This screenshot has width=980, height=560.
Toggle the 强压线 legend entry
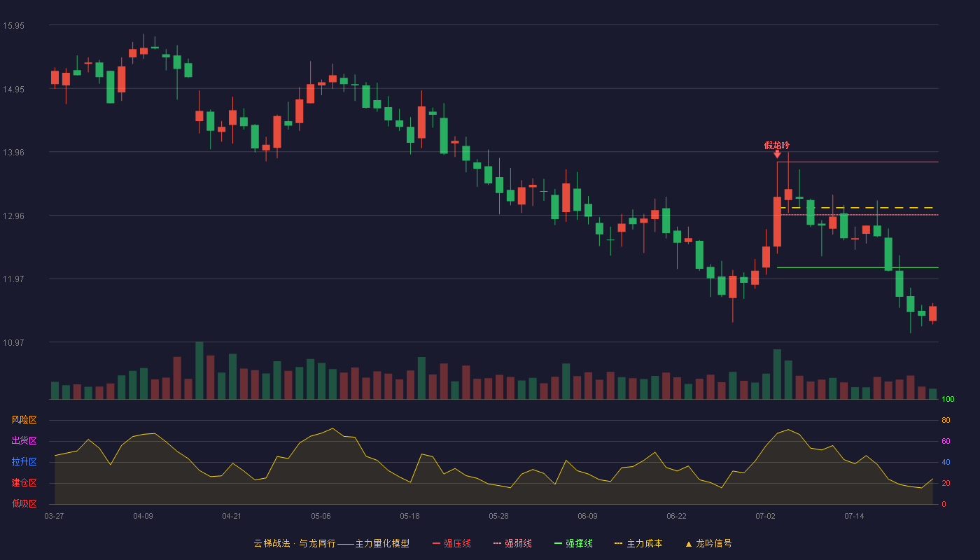451,543
